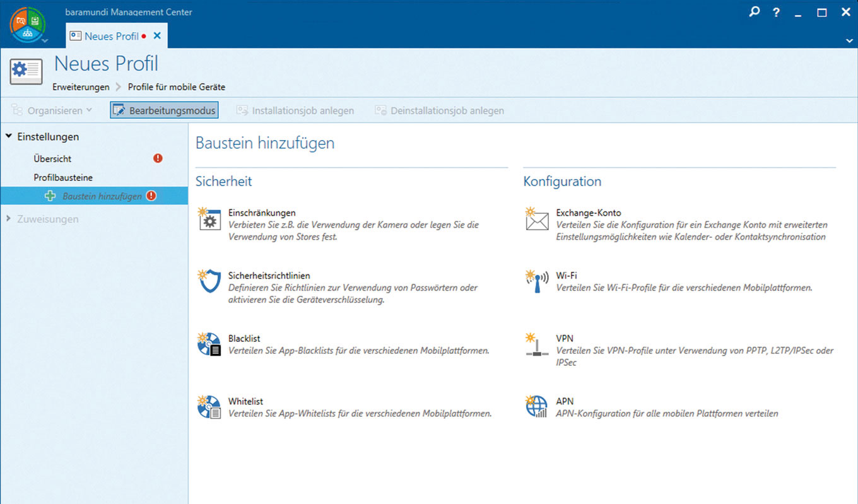Click the Exchange-Konto envelope icon

click(x=537, y=219)
